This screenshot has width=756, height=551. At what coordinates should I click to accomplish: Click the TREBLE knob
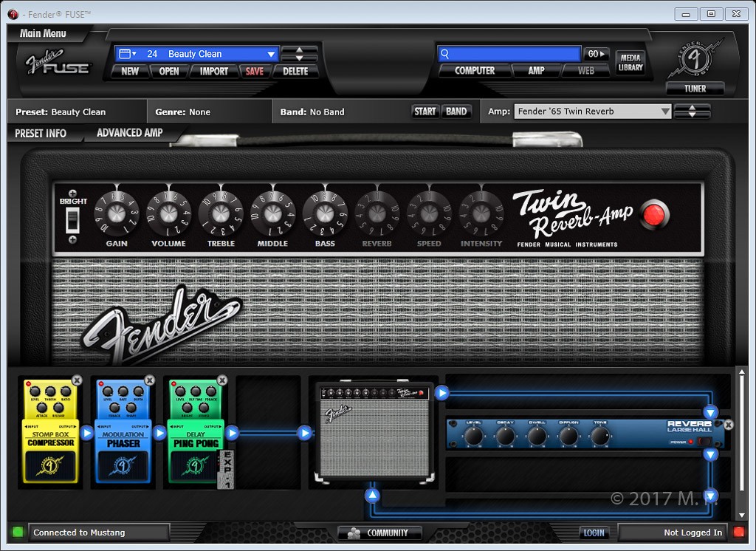(x=221, y=213)
